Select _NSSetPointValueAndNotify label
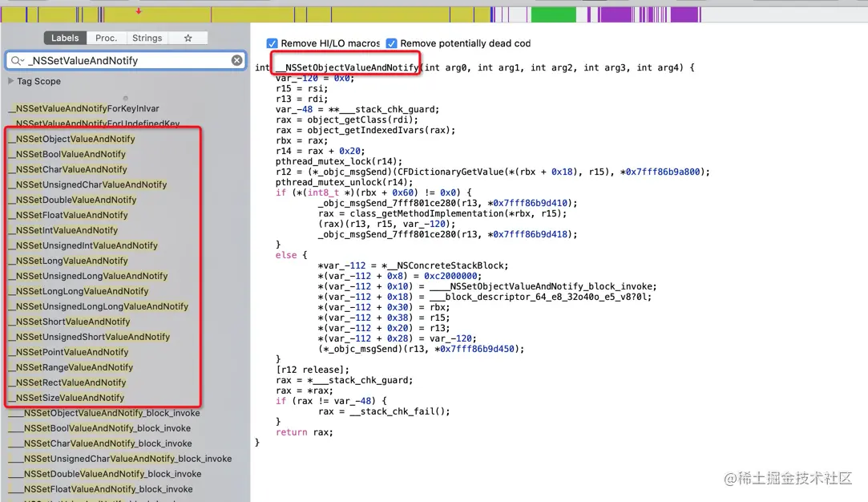Image resolution: width=868 pixels, height=502 pixels. click(69, 352)
